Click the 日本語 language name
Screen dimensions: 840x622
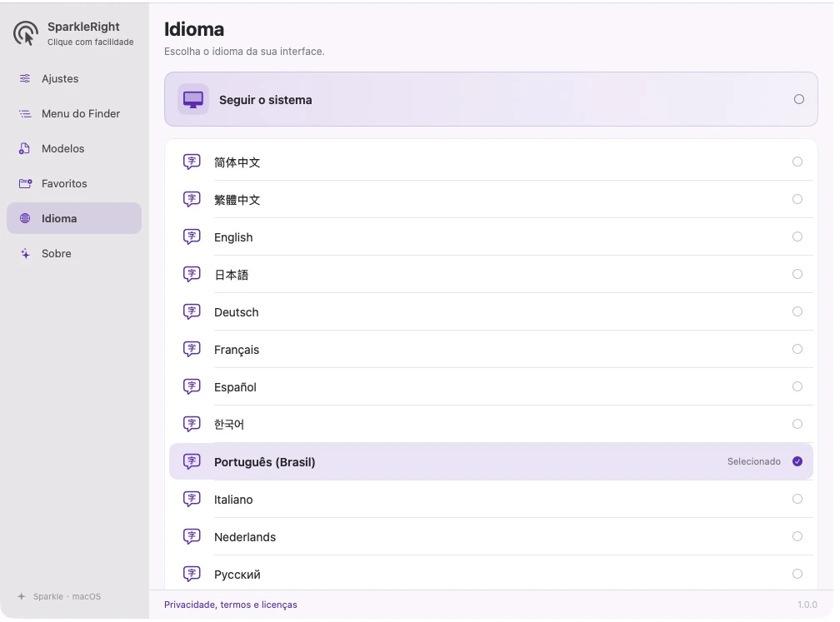[232, 275]
